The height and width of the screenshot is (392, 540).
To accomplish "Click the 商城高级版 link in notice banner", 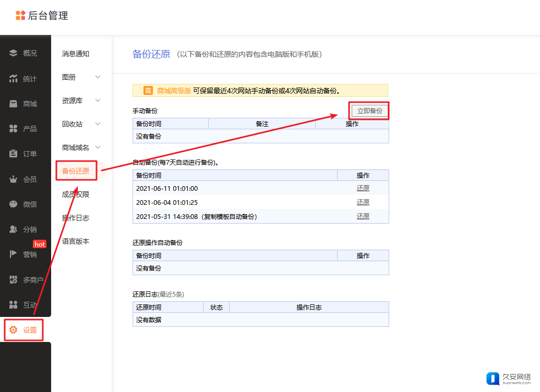I will pos(174,91).
